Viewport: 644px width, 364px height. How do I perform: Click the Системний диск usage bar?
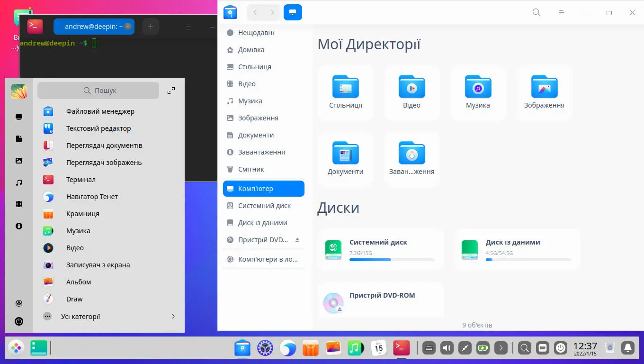click(x=392, y=260)
